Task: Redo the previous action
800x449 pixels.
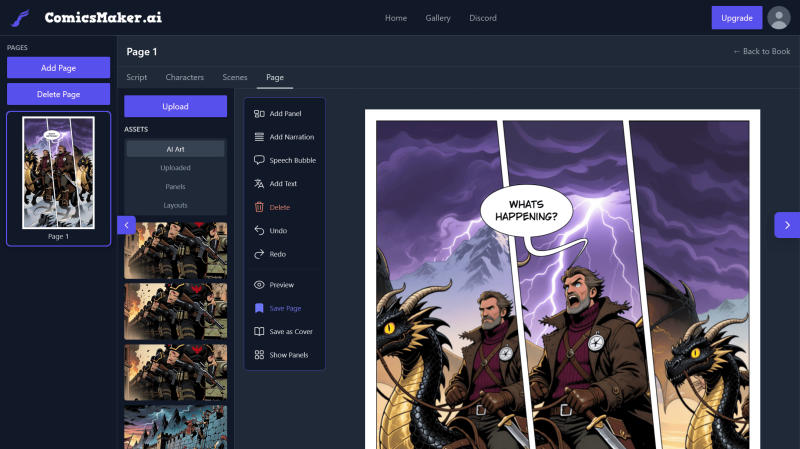Action: tap(259, 254)
